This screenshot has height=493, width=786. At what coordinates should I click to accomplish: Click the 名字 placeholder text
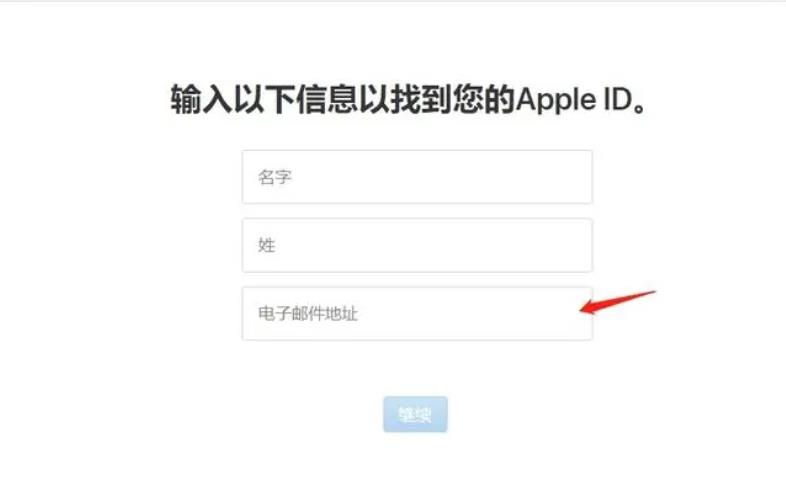274,177
